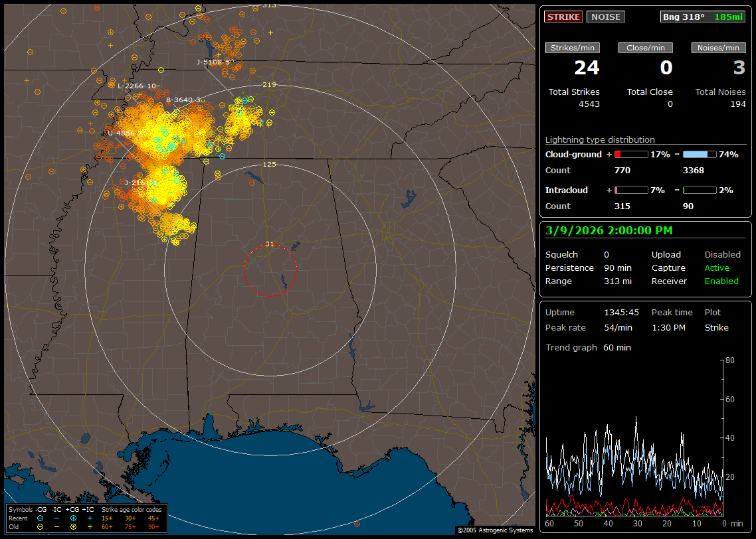Click the Close/min counter button

click(x=646, y=48)
